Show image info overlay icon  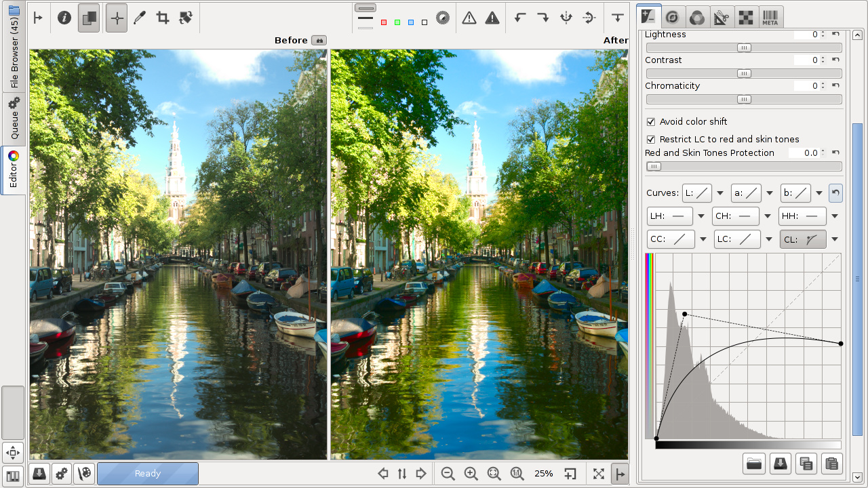[x=64, y=18]
